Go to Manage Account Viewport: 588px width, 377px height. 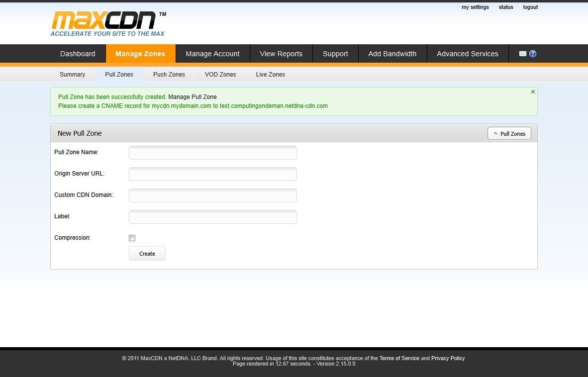pos(212,54)
